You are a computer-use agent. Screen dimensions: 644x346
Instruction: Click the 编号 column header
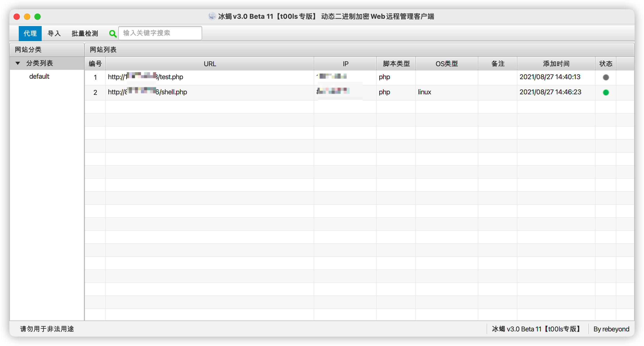click(x=95, y=64)
